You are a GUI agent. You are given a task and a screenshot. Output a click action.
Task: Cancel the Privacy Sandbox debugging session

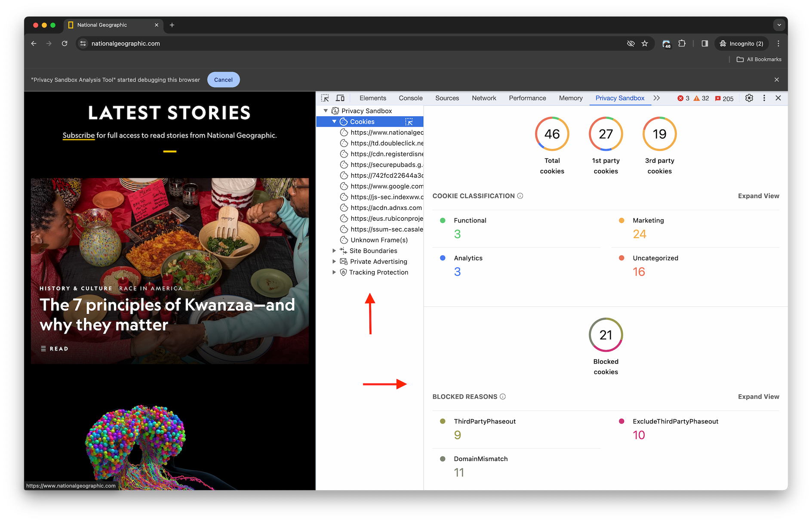click(223, 80)
